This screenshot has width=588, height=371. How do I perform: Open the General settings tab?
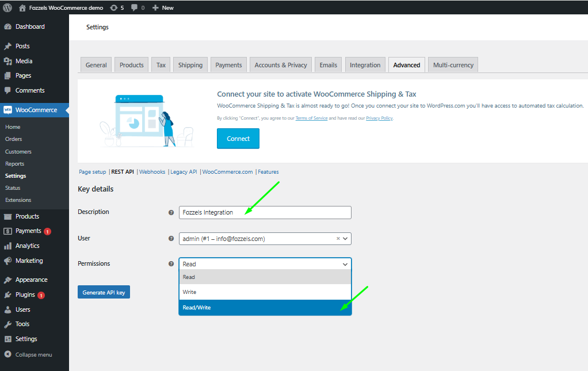96,65
